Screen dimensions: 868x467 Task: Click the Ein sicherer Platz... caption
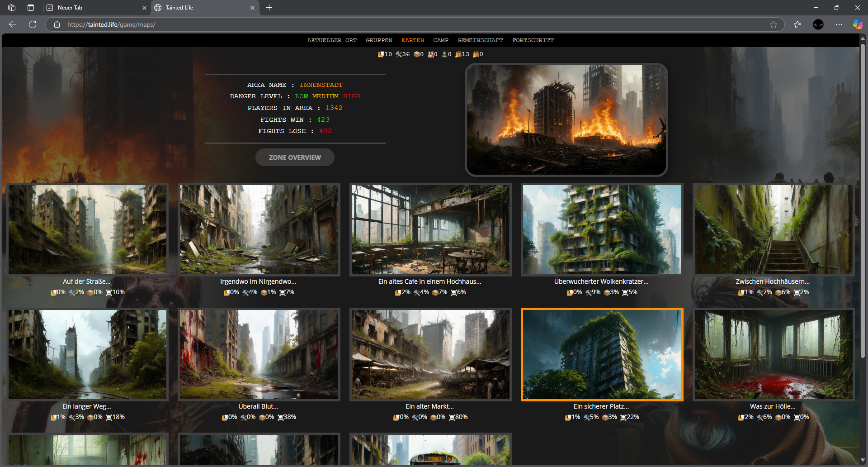(x=601, y=406)
